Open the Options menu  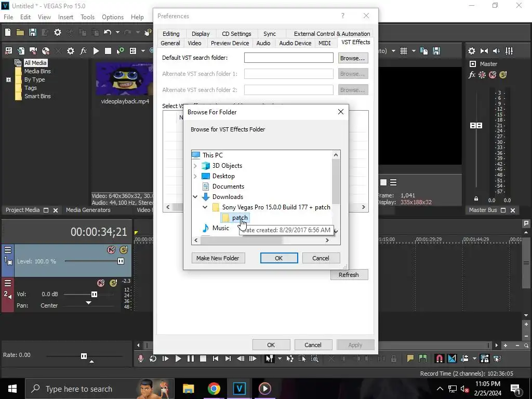[x=113, y=17]
